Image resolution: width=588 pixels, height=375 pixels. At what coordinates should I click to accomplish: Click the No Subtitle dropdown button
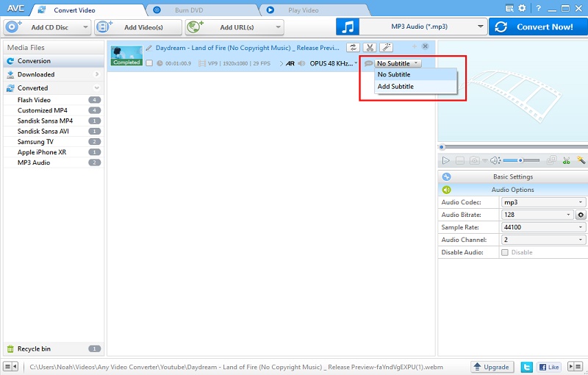point(398,63)
